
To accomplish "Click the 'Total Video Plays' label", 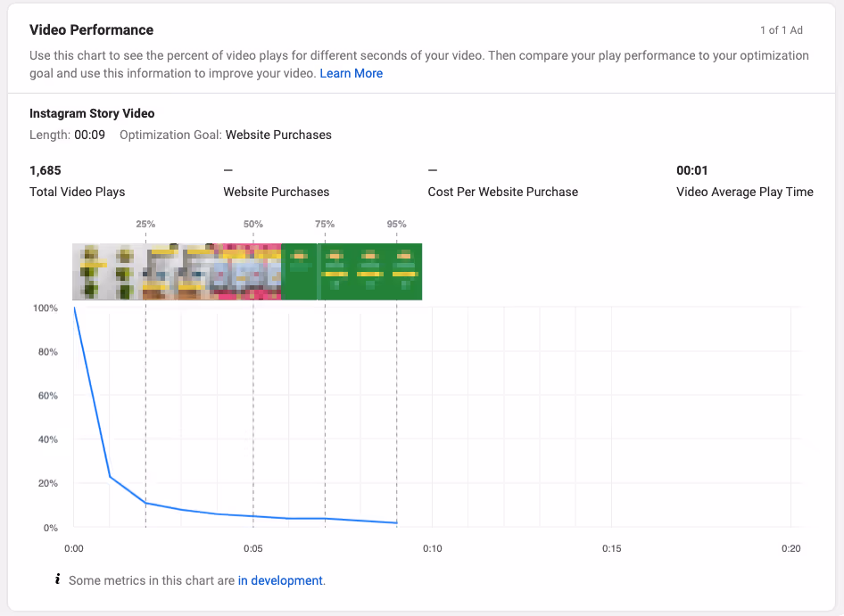I will coord(77,192).
